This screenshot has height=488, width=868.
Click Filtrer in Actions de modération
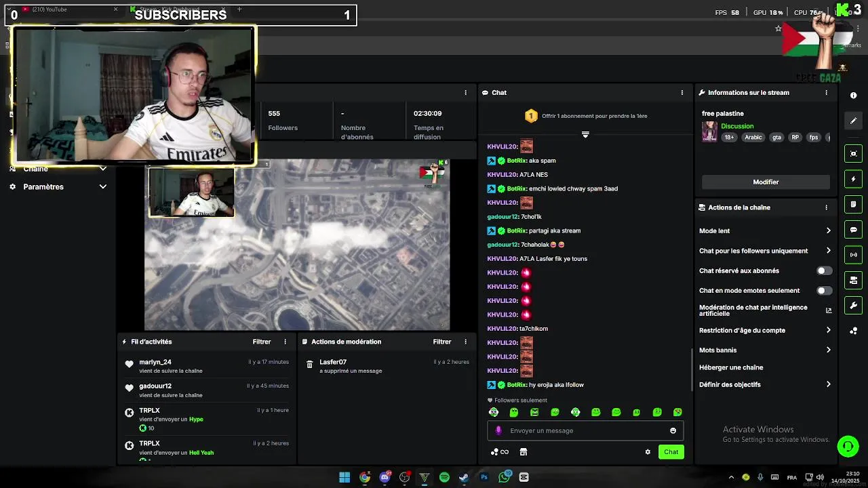(442, 342)
